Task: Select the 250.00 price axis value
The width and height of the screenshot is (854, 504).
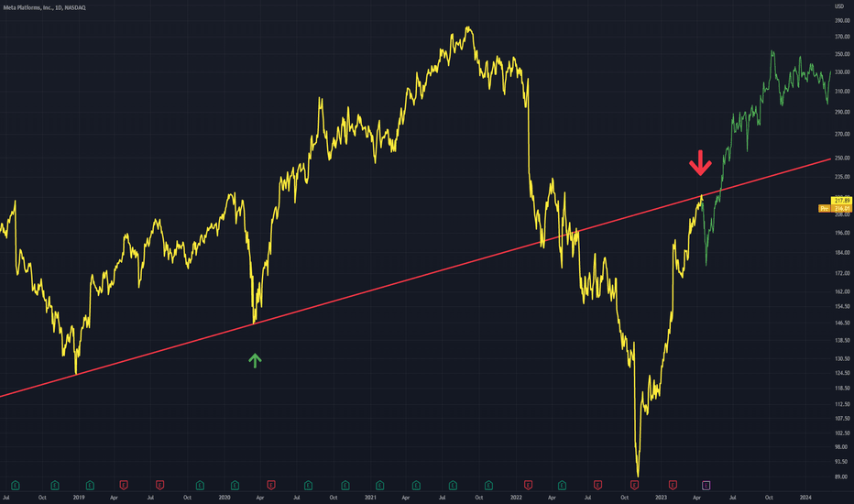Action: (842, 158)
